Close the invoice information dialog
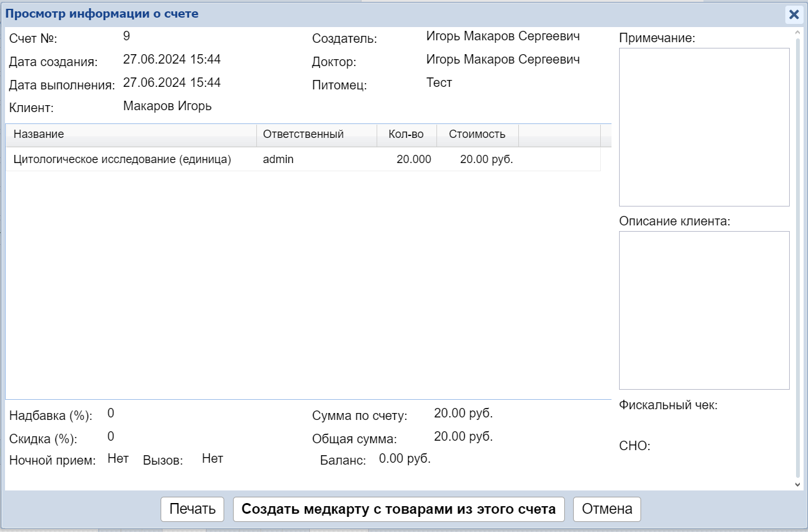808x532 pixels. tap(794, 14)
